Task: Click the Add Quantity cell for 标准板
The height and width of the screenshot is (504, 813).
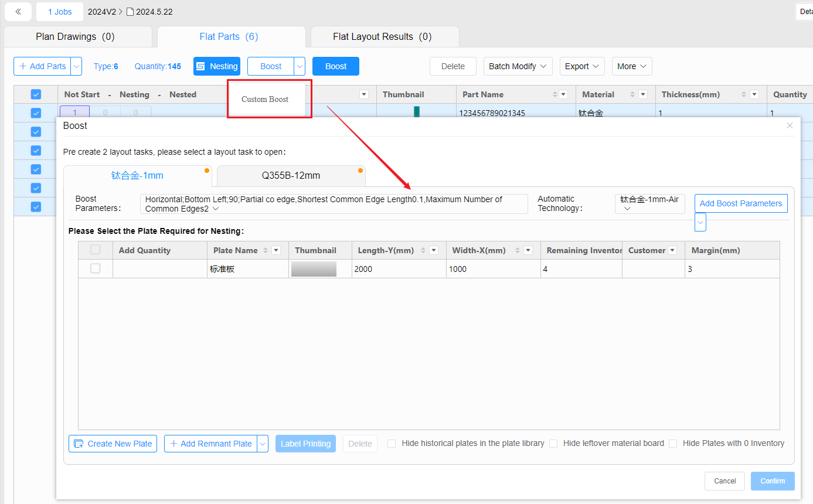Action: (159, 269)
